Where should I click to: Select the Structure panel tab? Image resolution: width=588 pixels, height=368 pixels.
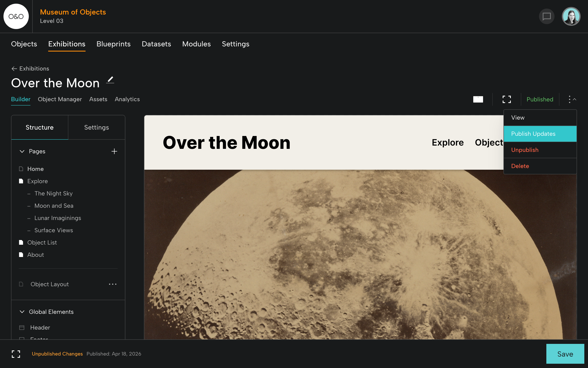[40, 127]
